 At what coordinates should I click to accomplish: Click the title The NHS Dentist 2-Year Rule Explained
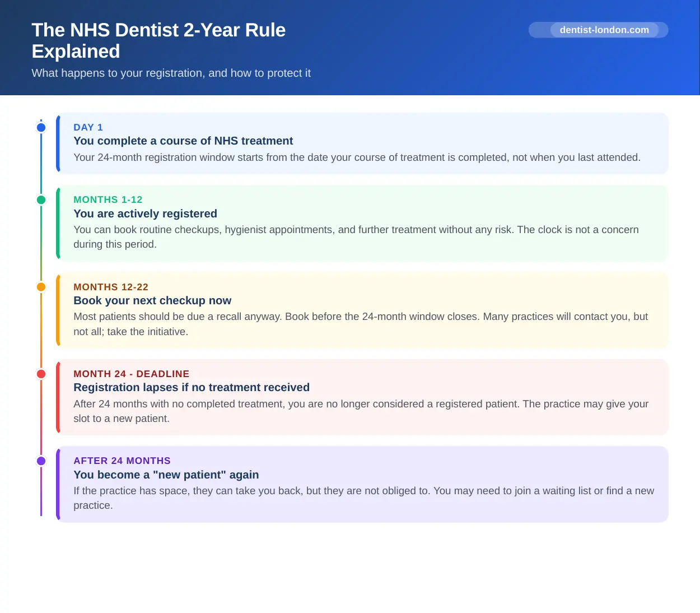pyautogui.click(x=158, y=40)
